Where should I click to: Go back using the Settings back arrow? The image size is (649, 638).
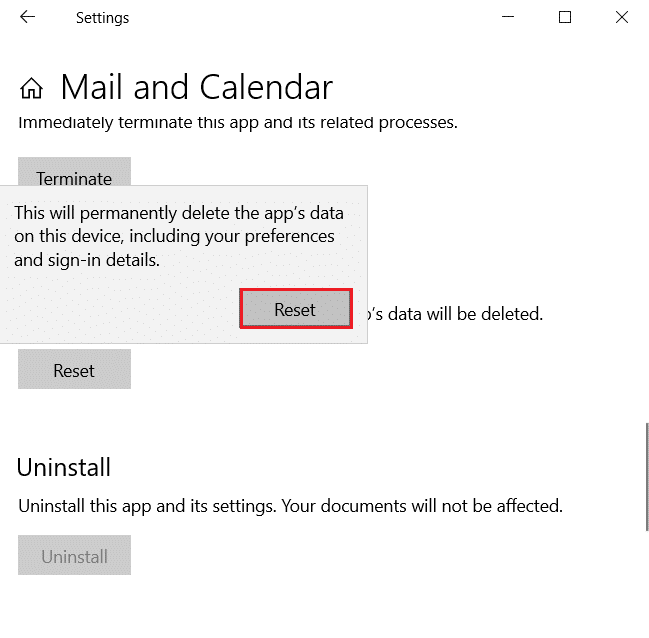coord(27,17)
